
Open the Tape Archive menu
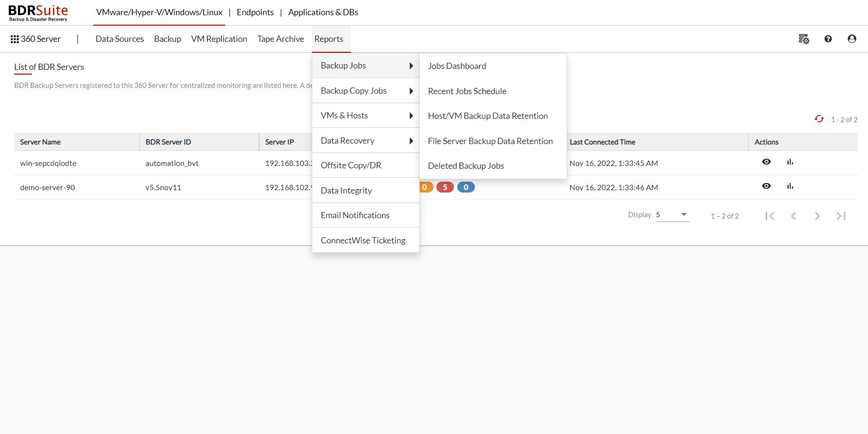(x=280, y=39)
